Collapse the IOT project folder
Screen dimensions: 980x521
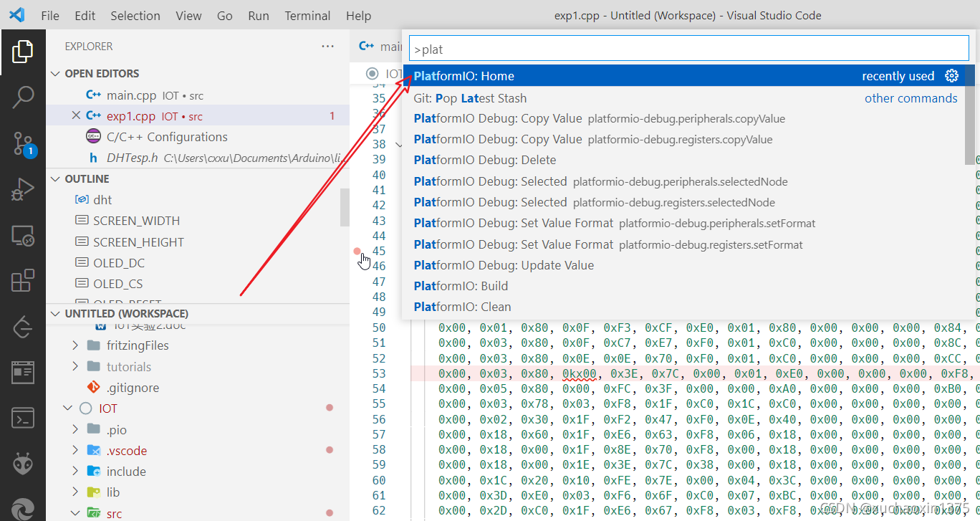point(68,408)
